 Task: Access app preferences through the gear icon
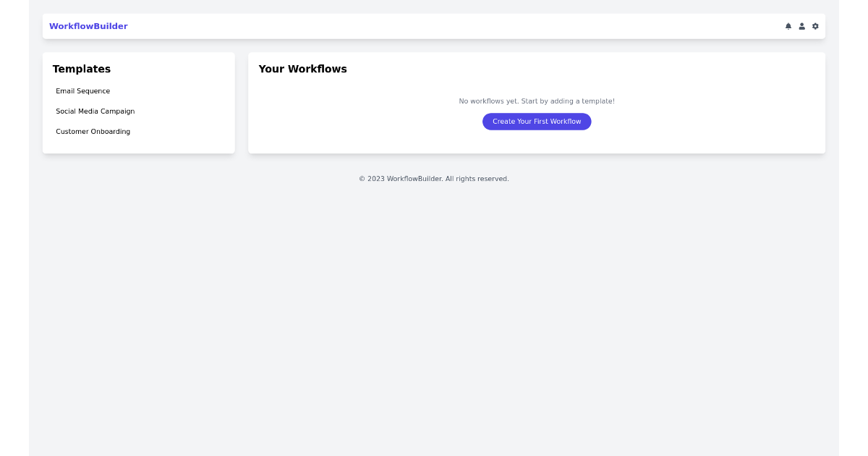point(815,26)
